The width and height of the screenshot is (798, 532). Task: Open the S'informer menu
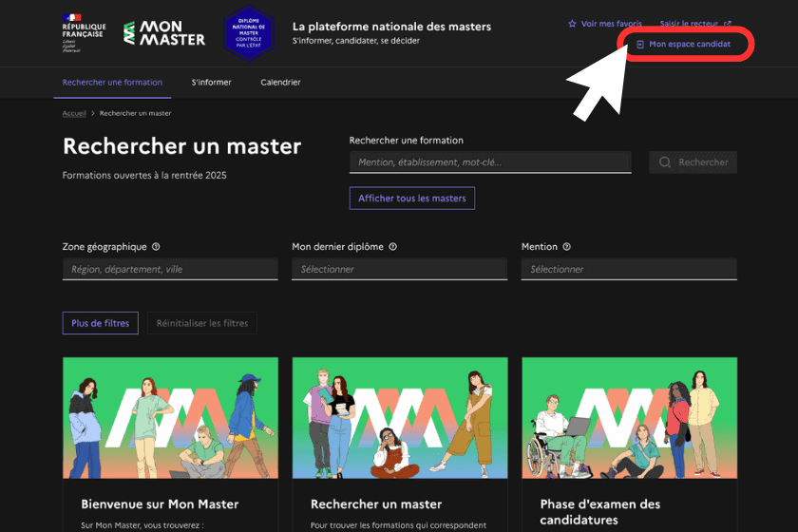pyautogui.click(x=211, y=83)
